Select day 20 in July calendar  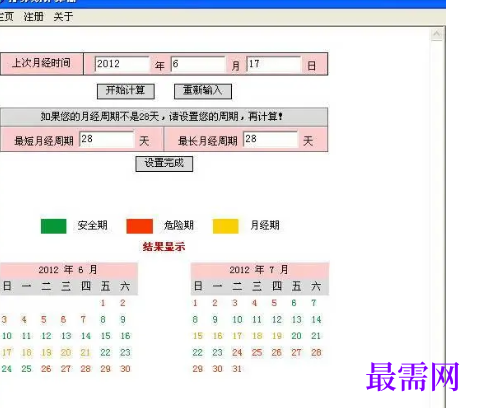(x=296, y=336)
